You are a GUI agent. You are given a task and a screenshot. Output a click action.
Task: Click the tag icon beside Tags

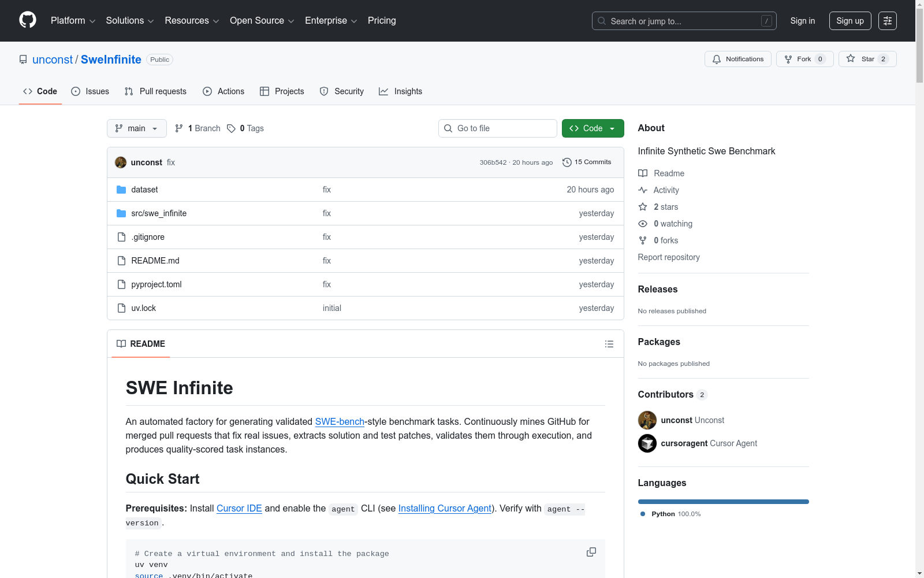[x=231, y=128]
